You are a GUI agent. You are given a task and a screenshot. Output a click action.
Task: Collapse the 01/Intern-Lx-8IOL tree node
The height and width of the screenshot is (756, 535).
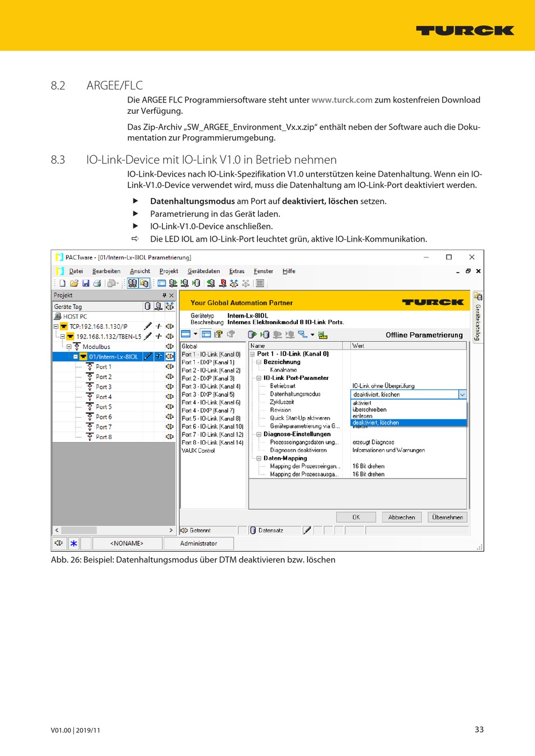[75, 357]
